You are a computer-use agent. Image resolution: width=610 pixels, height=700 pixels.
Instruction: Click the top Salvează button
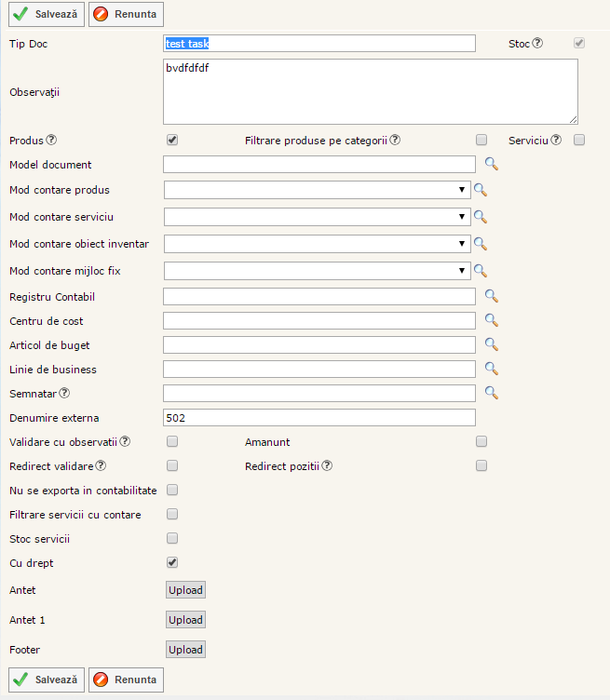coord(47,14)
